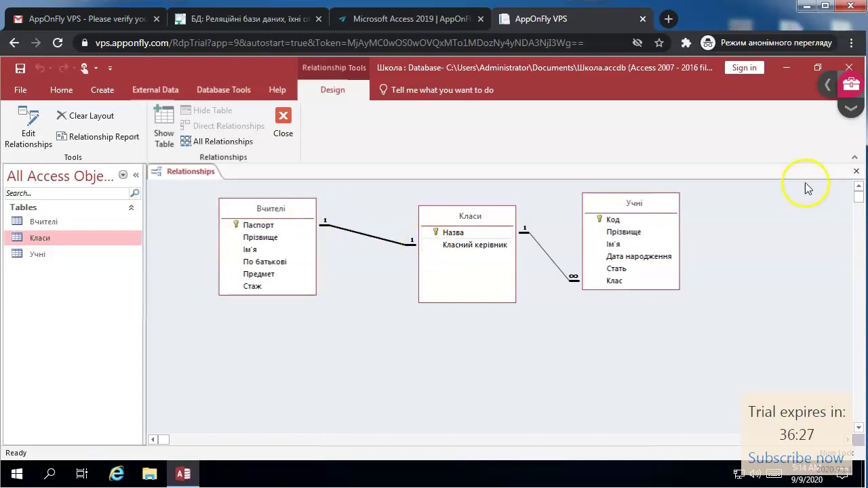868x488 pixels.
Task: Open Windows Start menu
Action: (x=16, y=474)
